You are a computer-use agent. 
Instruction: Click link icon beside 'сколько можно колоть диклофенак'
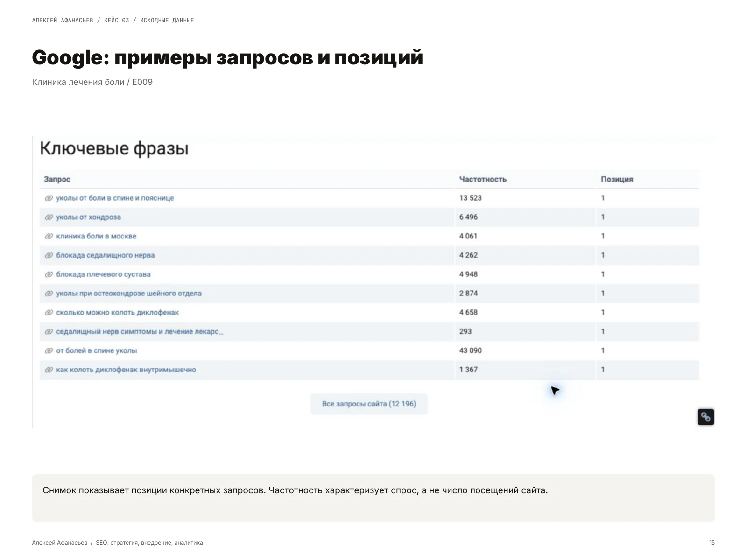click(x=49, y=313)
